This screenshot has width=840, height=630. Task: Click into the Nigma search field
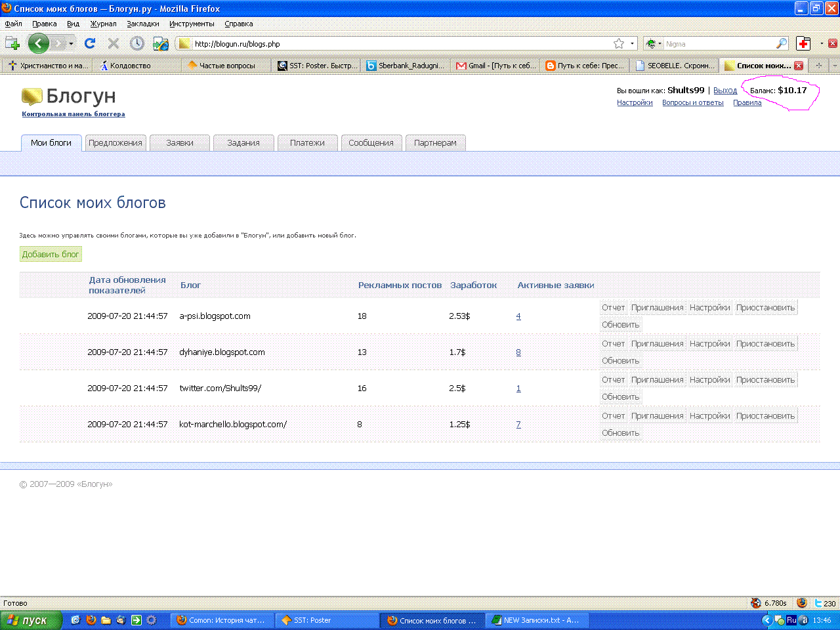pyautogui.click(x=719, y=44)
